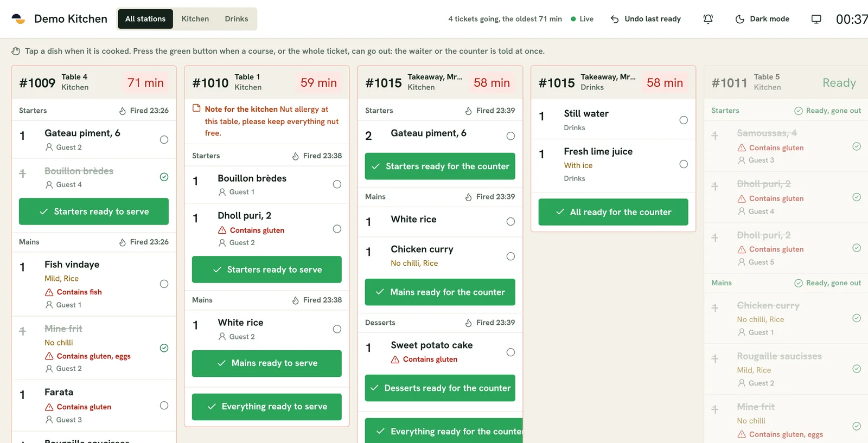Click plus icon beside Samoussas, 4
Image resolution: width=868 pixels, height=443 pixels.
click(715, 136)
